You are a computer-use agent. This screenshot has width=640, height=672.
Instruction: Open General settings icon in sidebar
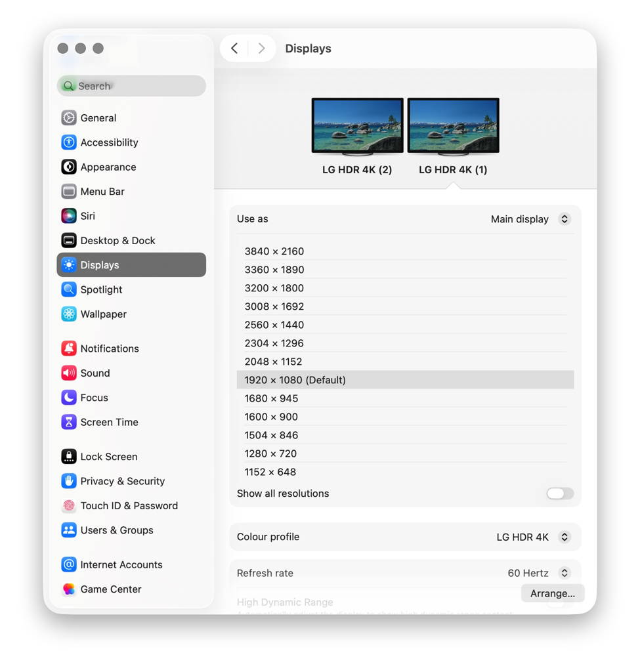68,118
